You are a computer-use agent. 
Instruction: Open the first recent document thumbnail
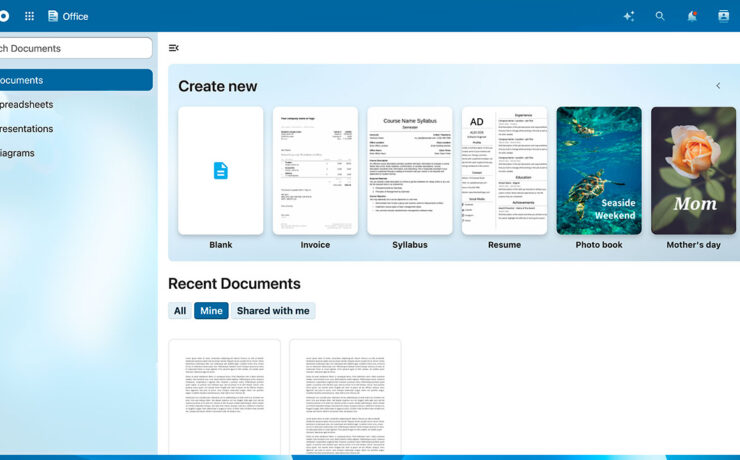point(225,397)
